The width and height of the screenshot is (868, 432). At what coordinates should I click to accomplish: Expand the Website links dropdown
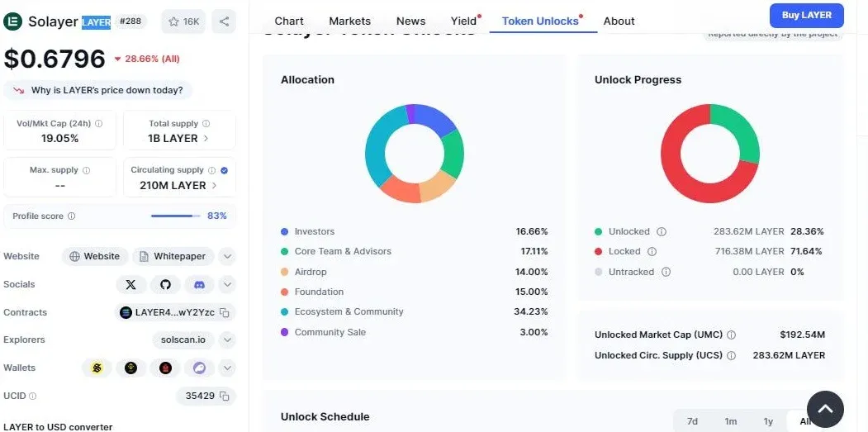227,256
